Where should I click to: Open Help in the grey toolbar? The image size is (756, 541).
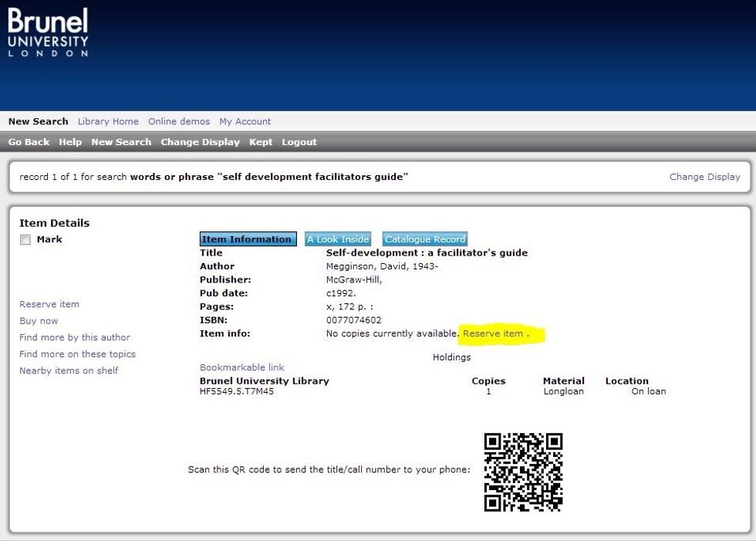[70, 142]
